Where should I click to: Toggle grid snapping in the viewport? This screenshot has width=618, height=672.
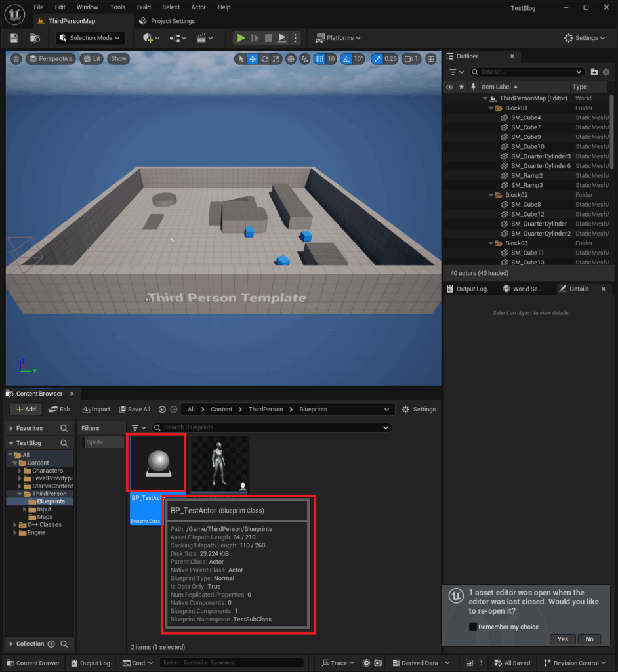click(x=319, y=59)
